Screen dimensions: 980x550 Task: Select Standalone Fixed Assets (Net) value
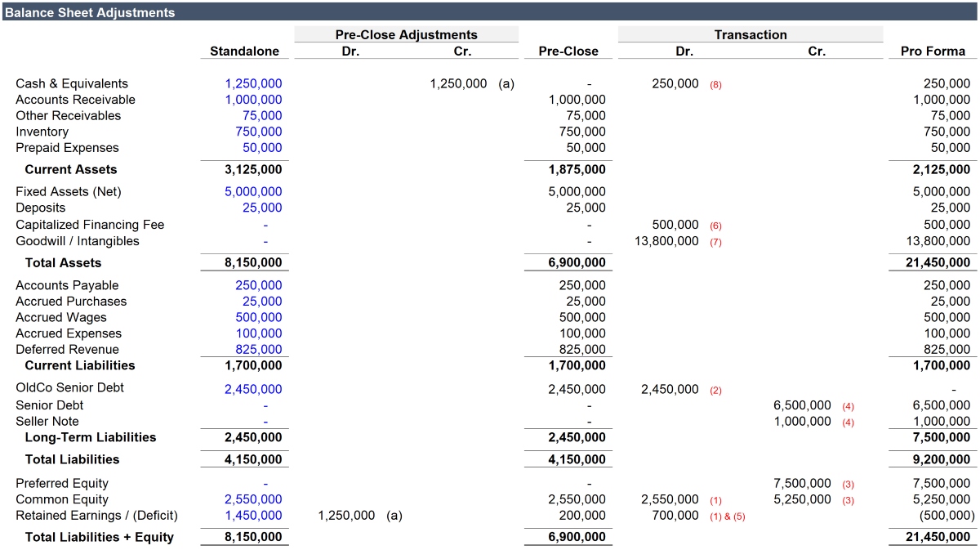pyautogui.click(x=253, y=191)
